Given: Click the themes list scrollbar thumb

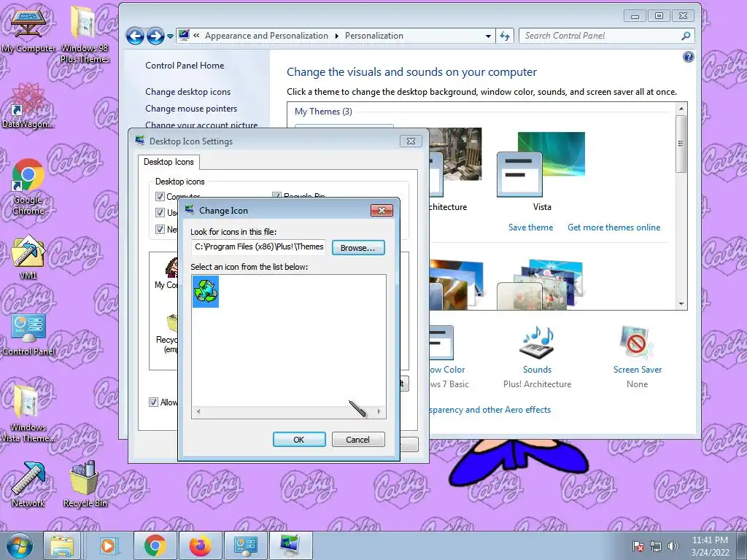Looking at the screenshot, I should (681, 144).
